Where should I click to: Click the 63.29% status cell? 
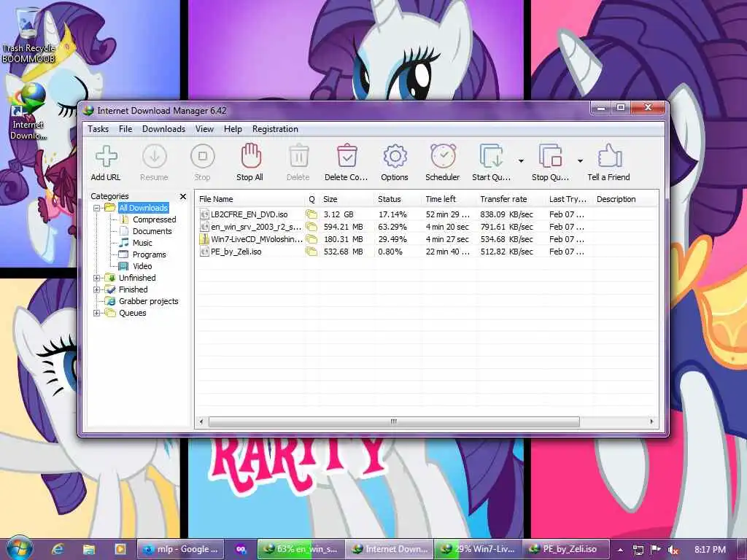pyautogui.click(x=392, y=227)
